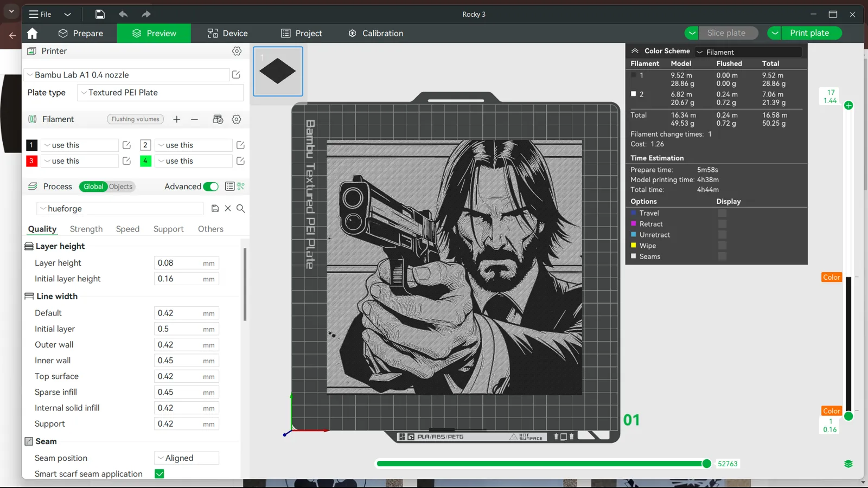The image size is (868, 488).
Task: Add a filament with plus icon
Action: point(177,119)
